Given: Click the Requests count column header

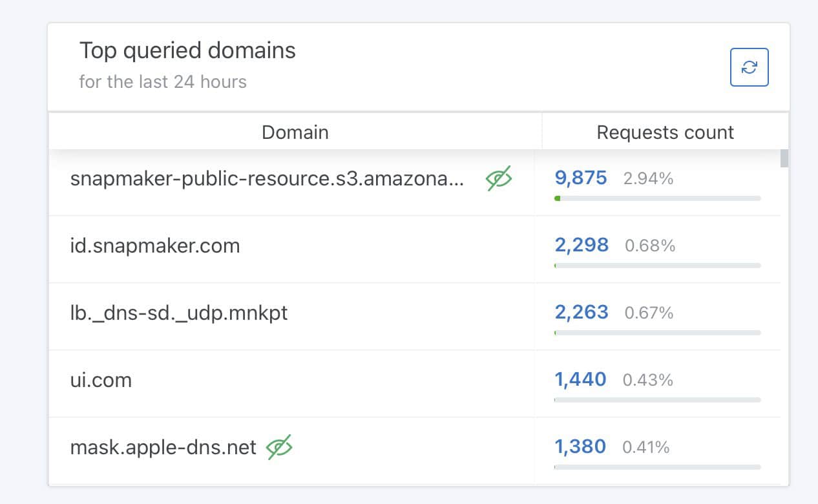Looking at the screenshot, I should click(665, 132).
